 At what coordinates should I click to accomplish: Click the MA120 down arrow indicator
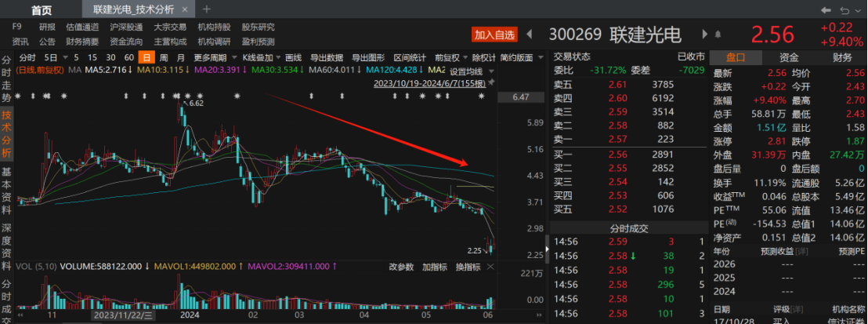pyautogui.click(x=420, y=70)
